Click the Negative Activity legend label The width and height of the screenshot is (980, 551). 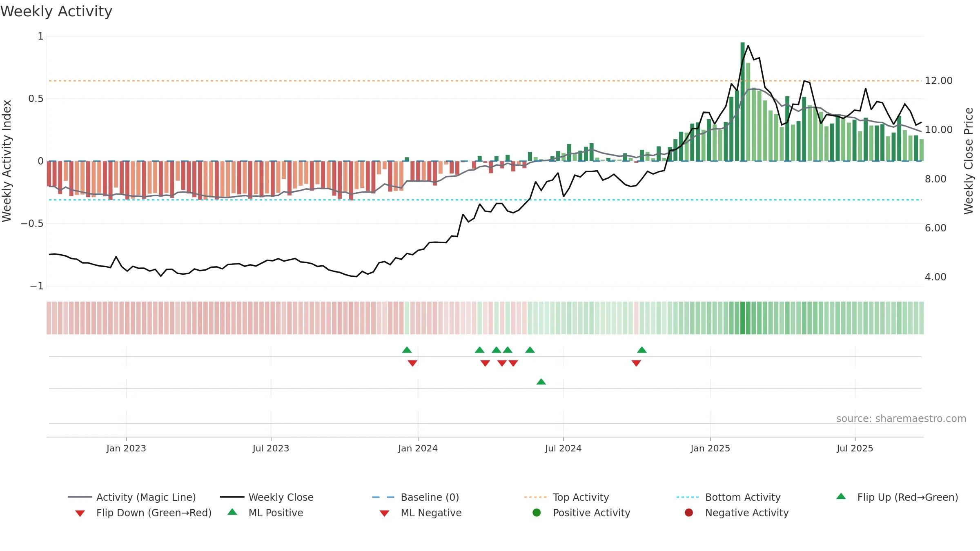pyautogui.click(x=747, y=513)
